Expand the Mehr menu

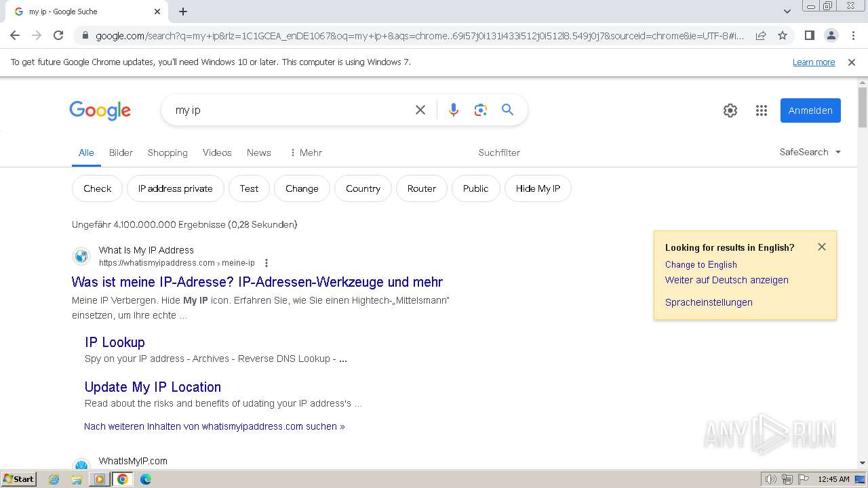pyautogui.click(x=306, y=152)
